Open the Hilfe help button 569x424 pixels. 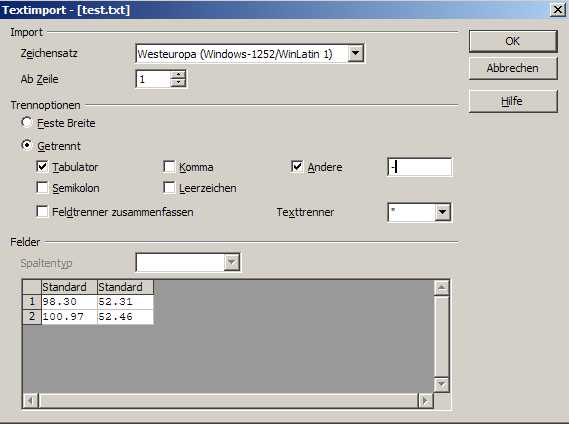[x=513, y=101]
